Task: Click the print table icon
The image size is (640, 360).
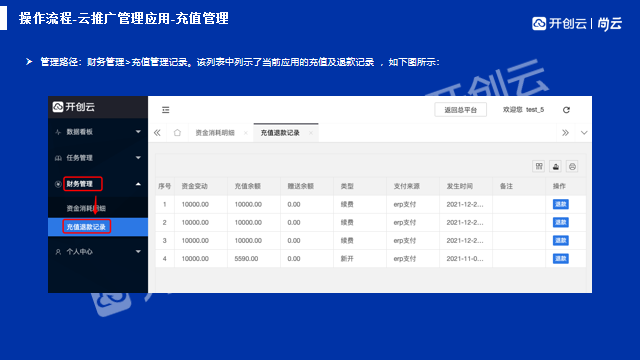Action: (x=572, y=167)
